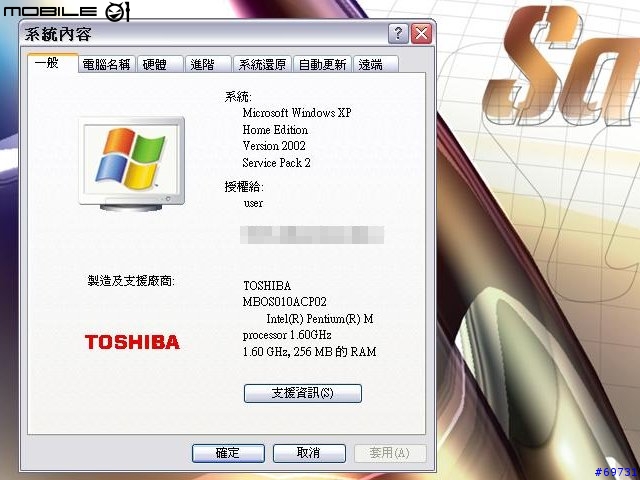Viewport: 640px width, 480px height.
Task: Click the MBOS010ACP02 model text
Action: point(284,302)
